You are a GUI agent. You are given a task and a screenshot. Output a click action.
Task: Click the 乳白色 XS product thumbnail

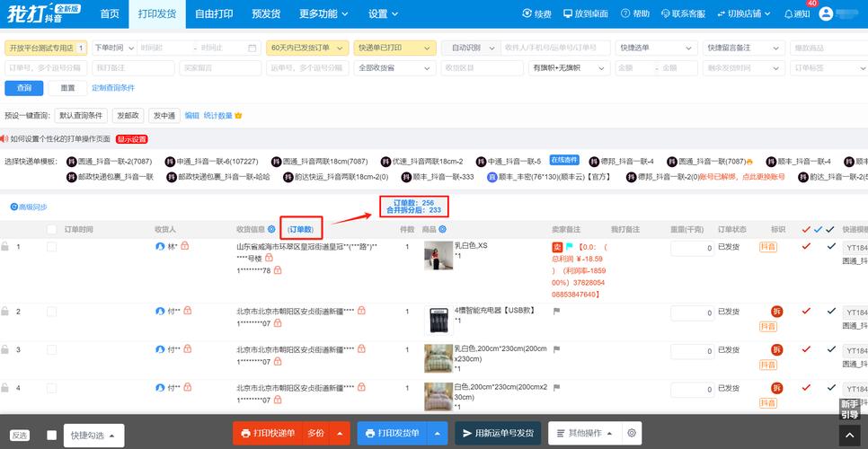[438, 256]
